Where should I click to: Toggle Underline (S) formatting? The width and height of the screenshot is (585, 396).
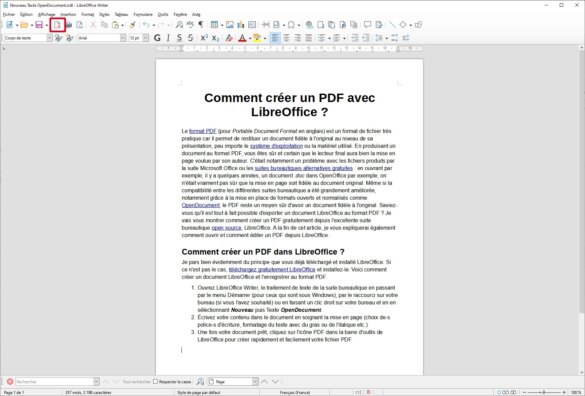tap(179, 38)
